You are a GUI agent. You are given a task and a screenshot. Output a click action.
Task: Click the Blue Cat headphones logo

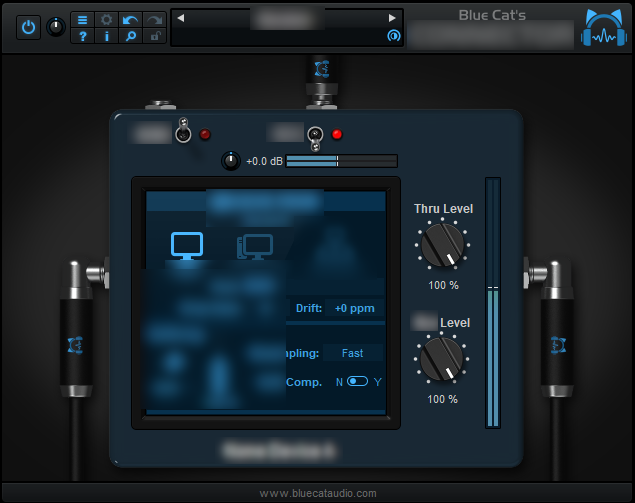point(603,27)
